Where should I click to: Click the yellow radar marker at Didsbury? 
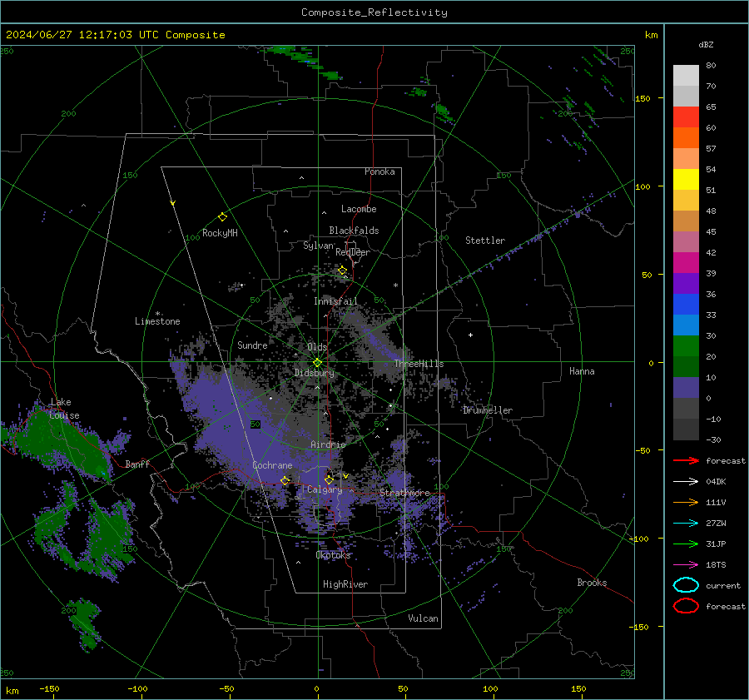pos(318,363)
